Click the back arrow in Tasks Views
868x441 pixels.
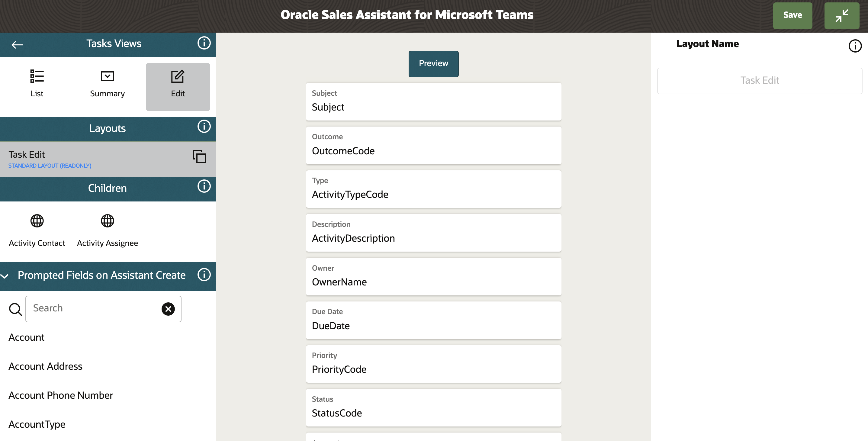point(17,44)
